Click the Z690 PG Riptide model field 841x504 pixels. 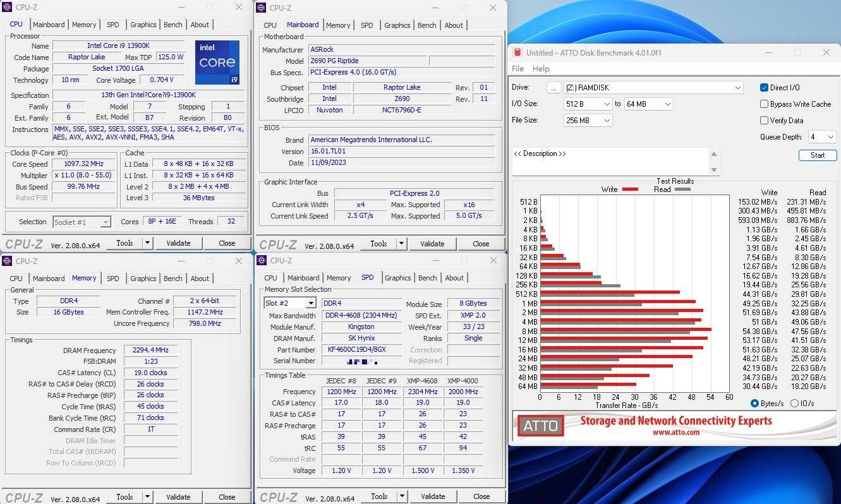367,61
